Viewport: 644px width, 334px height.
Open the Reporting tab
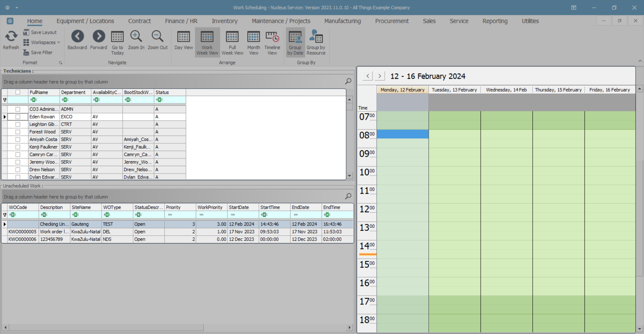(x=495, y=21)
